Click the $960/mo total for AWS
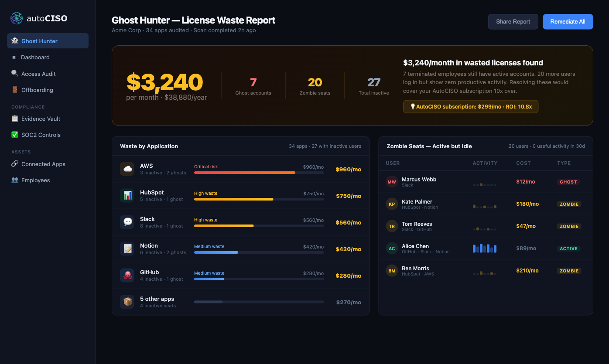609x364 pixels. pos(348,169)
